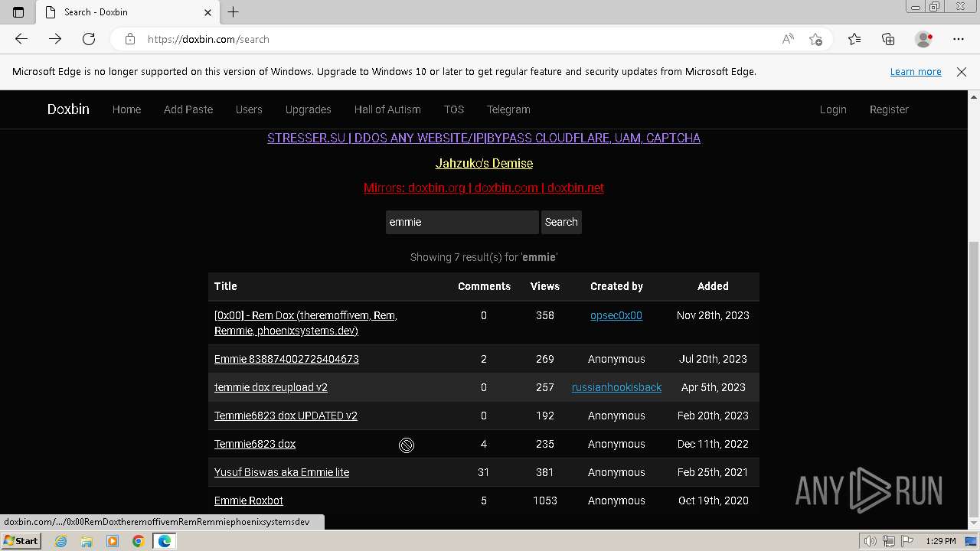Open the yellow Jahzuko's Demise link
Screen dimensions: 980x551
(484, 163)
